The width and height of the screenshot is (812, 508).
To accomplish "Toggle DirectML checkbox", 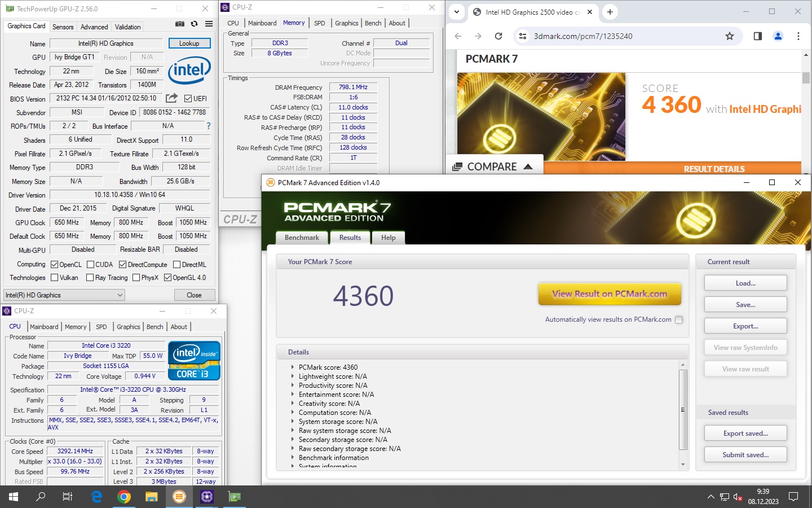I will tap(176, 264).
